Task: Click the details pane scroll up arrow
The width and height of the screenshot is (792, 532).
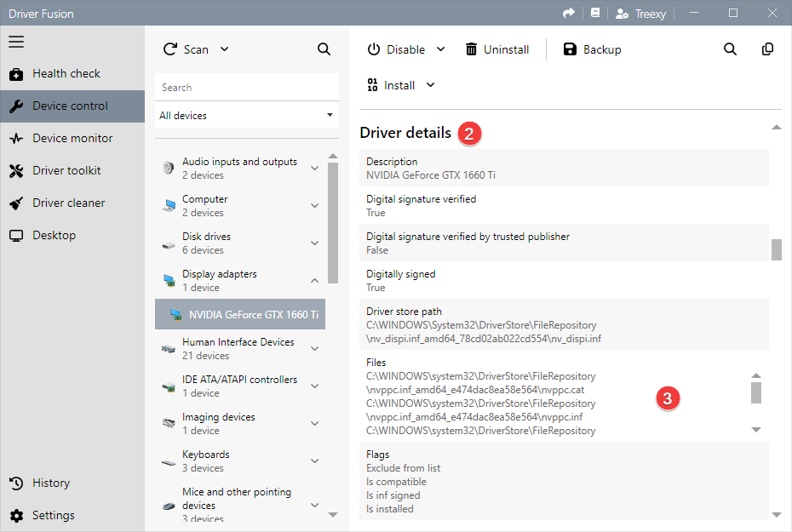Action: tap(777, 127)
